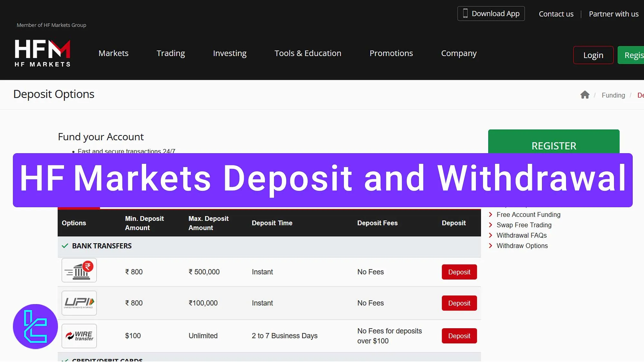Click the Deposit Time column header
644x362 pixels.
click(272, 223)
